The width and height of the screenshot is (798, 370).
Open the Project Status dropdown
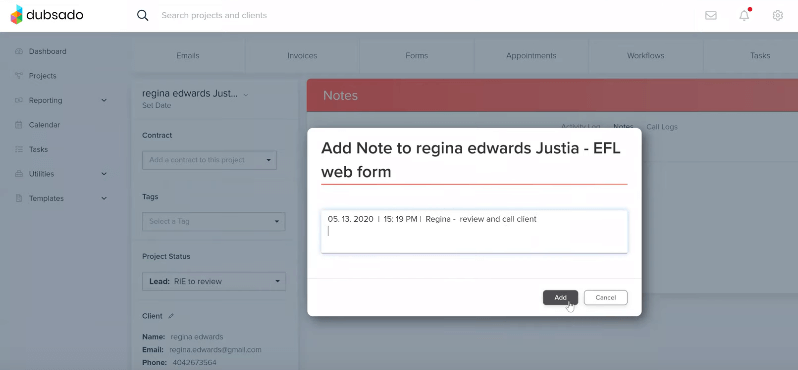click(214, 281)
